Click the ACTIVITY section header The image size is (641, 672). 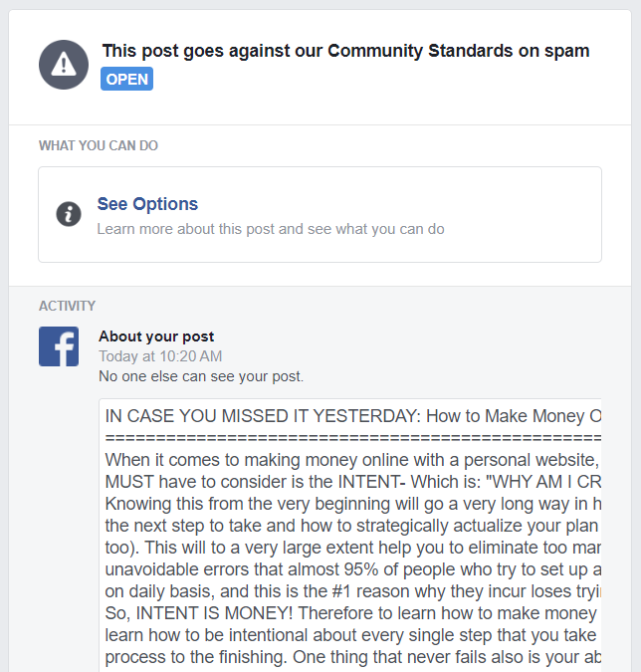[67, 306]
